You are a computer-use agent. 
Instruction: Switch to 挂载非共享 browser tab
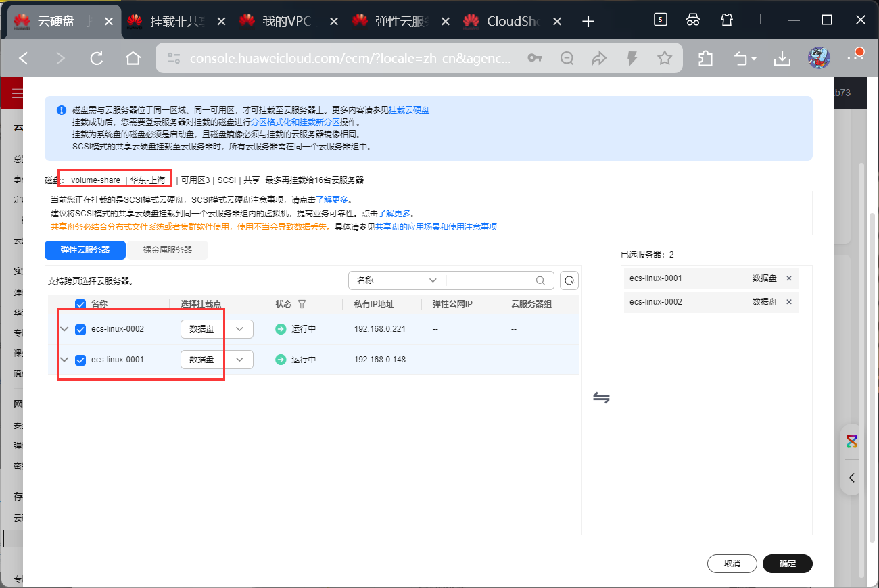click(176, 21)
